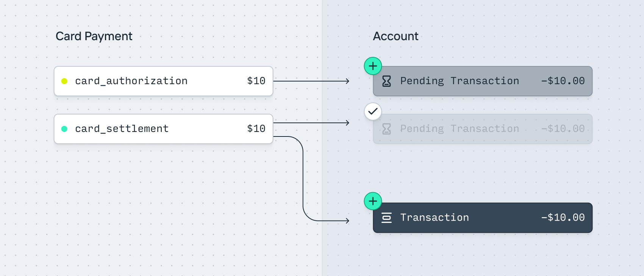Click curved arrowhead pointing to Transaction
The width and height of the screenshot is (644, 276).
(347, 221)
